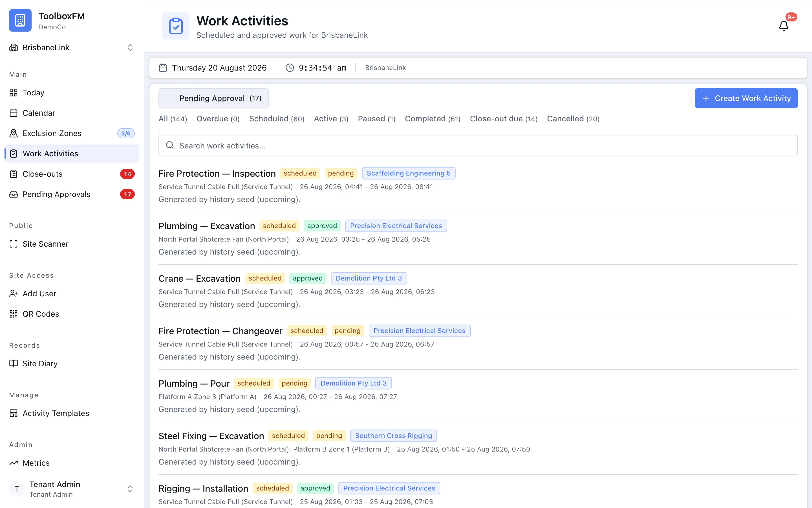
Task: Click the Southern Cross Rigging tag
Action: click(394, 436)
